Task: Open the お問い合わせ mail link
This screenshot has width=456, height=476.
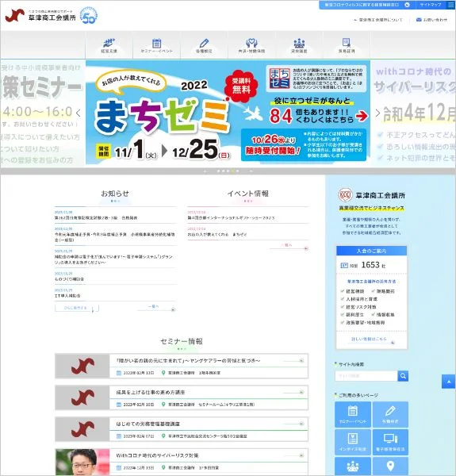Action: tap(431, 20)
